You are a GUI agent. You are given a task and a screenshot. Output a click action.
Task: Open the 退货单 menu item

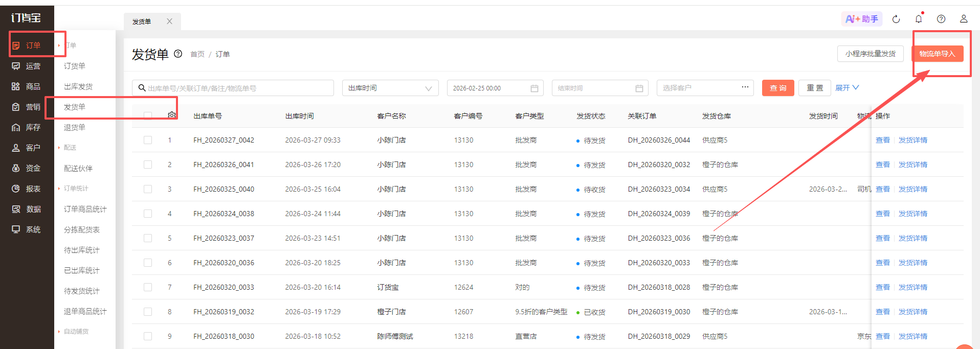(x=75, y=127)
